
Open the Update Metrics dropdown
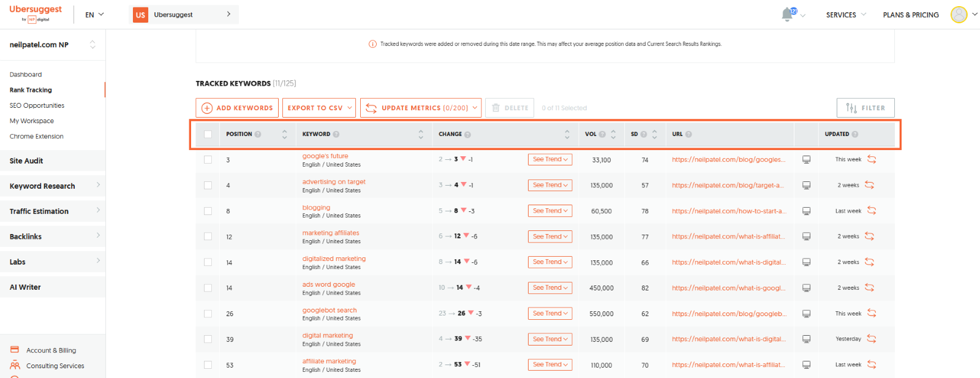point(421,108)
